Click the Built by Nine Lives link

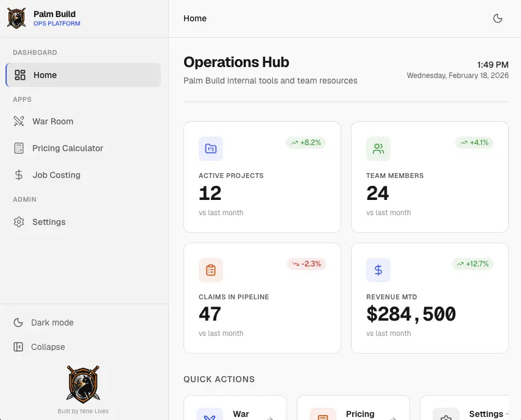[x=83, y=411]
